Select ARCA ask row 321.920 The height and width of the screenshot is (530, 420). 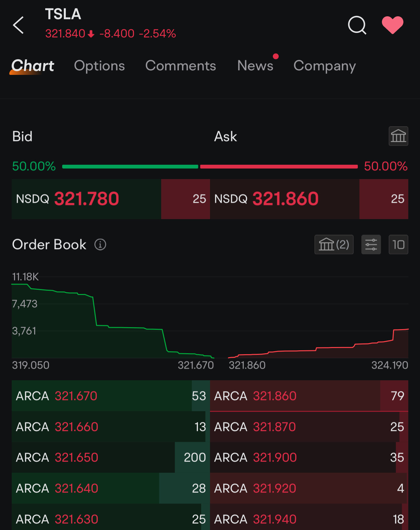tap(309, 488)
